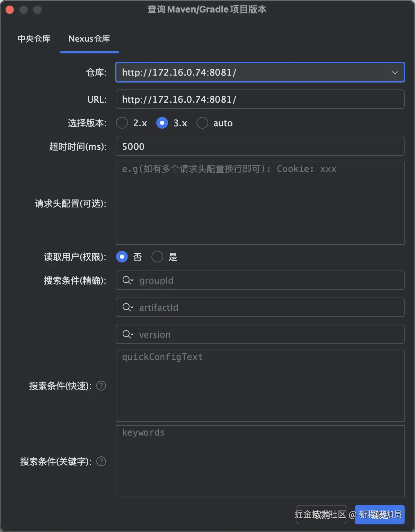
Task: Switch to the 中央仓库 tab
Action: pyautogui.click(x=34, y=39)
